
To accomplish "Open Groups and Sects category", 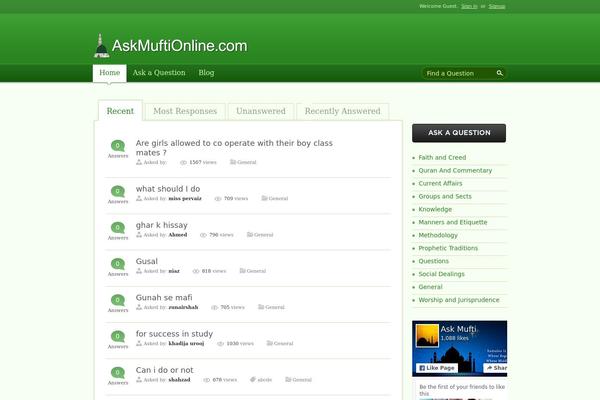I will pos(445,196).
